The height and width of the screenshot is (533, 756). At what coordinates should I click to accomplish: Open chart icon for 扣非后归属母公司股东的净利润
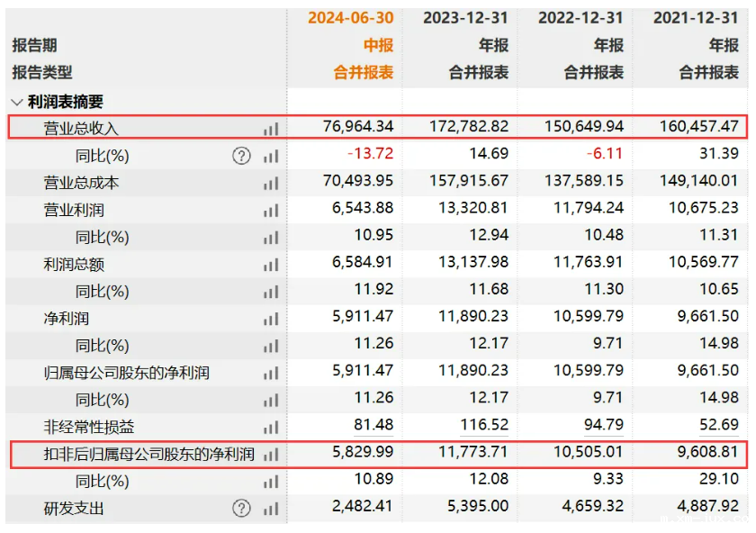[271, 455]
